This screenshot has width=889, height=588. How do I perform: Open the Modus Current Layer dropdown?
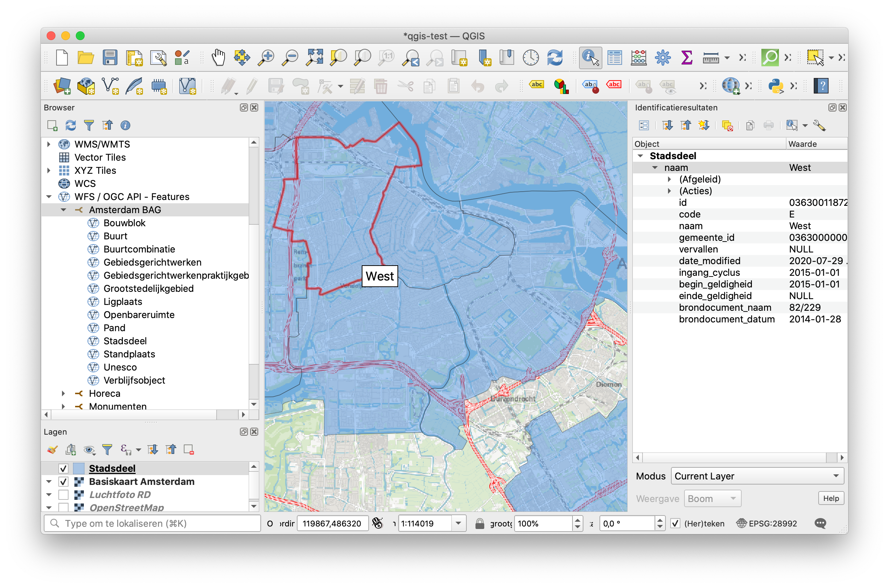757,476
